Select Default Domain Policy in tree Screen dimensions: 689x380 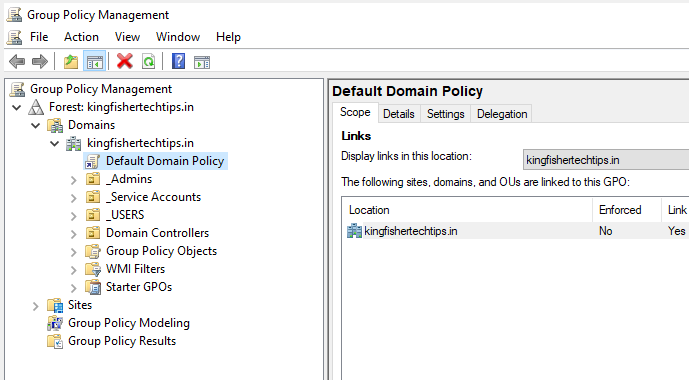[165, 161]
